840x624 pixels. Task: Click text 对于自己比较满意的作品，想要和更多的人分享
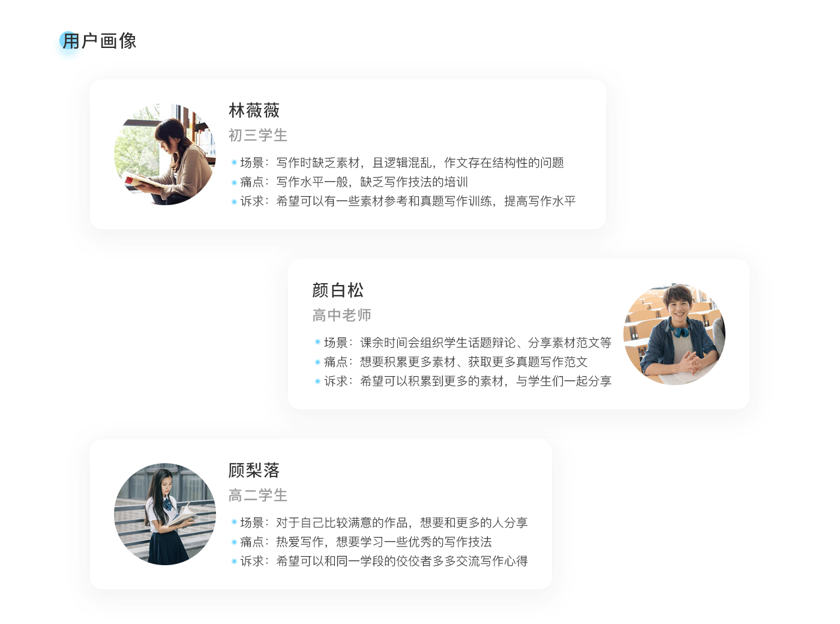coord(402,523)
